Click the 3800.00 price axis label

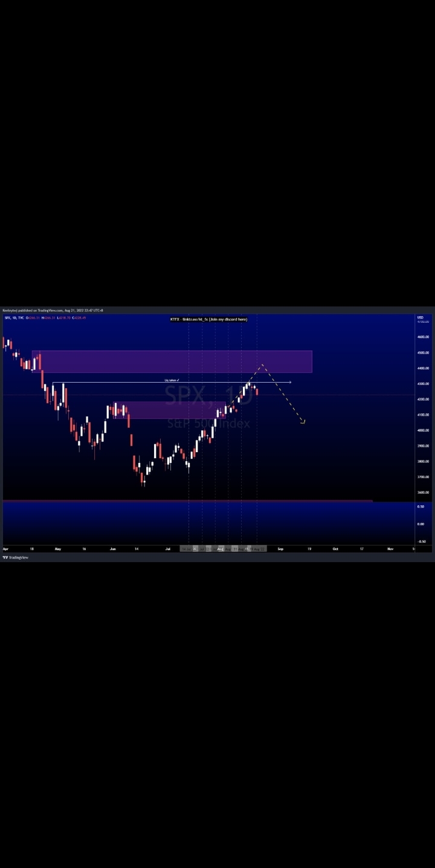(423, 461)
